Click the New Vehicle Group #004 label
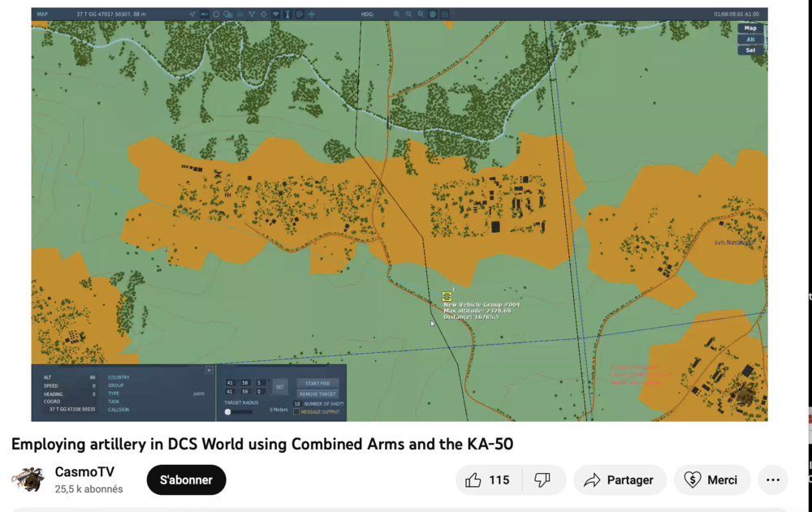 click(482, 304)
